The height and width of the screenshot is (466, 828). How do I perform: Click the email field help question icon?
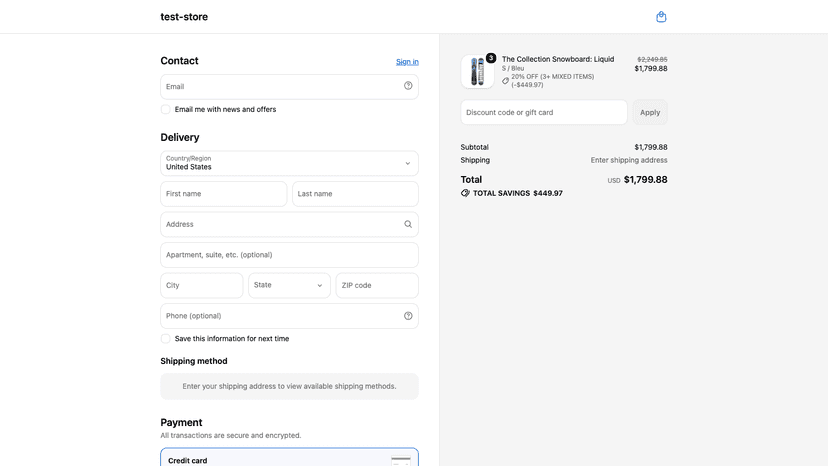(408, 86)
